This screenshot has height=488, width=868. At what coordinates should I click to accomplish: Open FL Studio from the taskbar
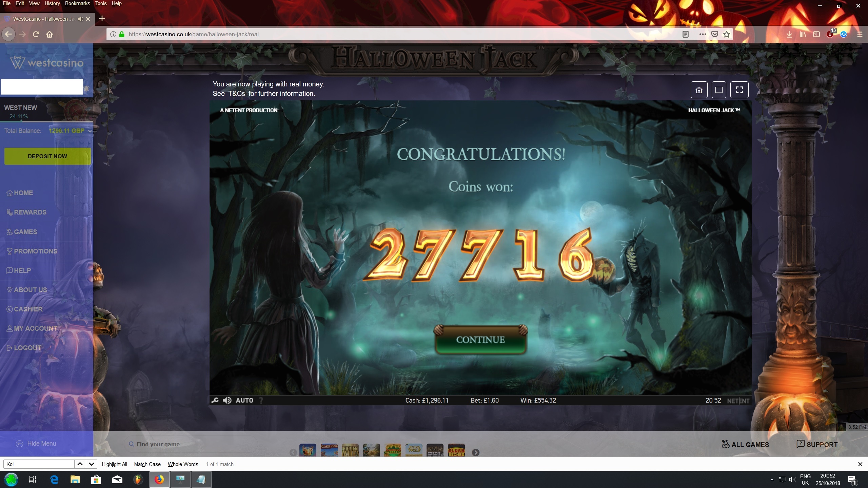tap(138, 480)
